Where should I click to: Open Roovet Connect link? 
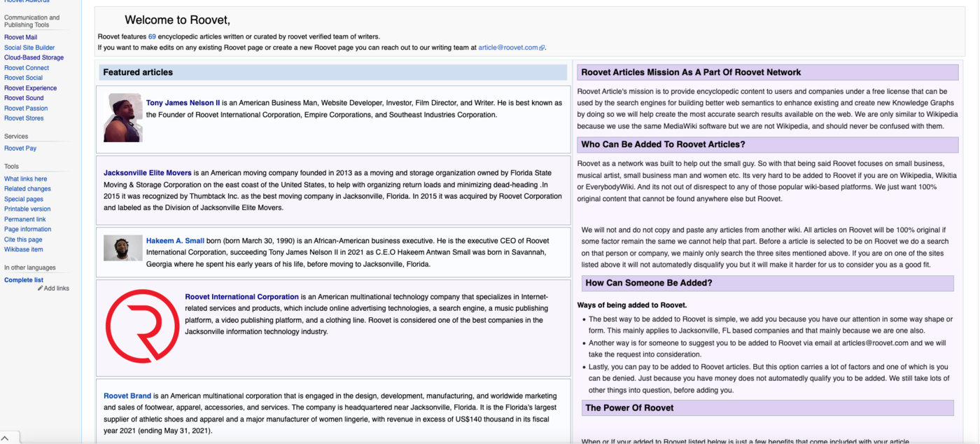(x=27, y=68)
